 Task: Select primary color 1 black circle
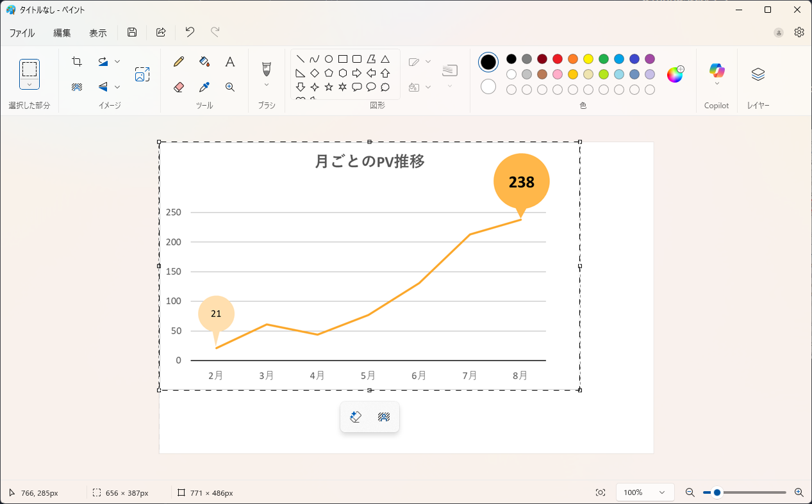click(x=488, y=62)
